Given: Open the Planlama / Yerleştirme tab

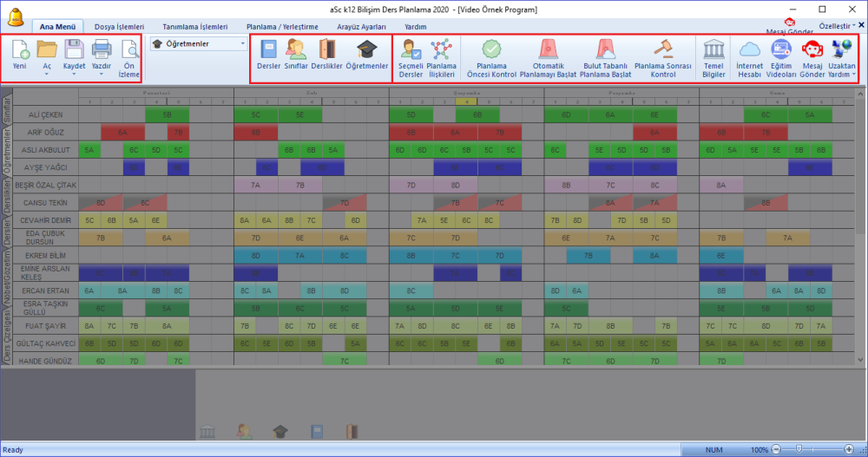Looking at the screenshot, I should (282, 27).
